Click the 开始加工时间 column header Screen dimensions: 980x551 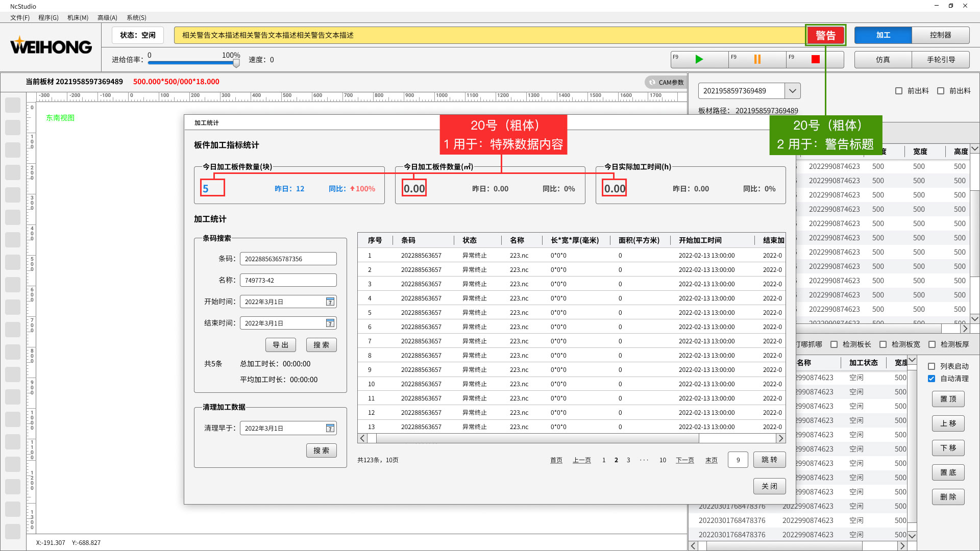point(700,240)
